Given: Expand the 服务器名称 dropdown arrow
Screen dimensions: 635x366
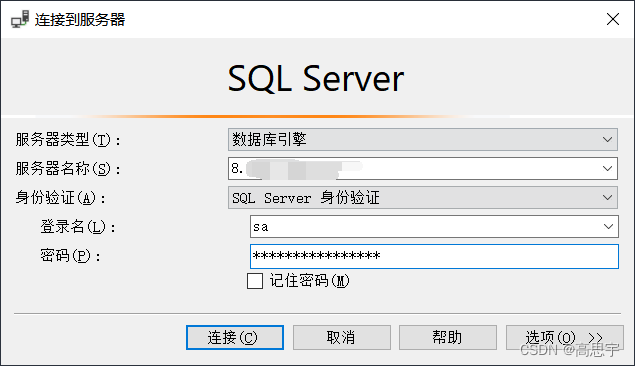Looking at the screenshot, I should pos(607,168).
